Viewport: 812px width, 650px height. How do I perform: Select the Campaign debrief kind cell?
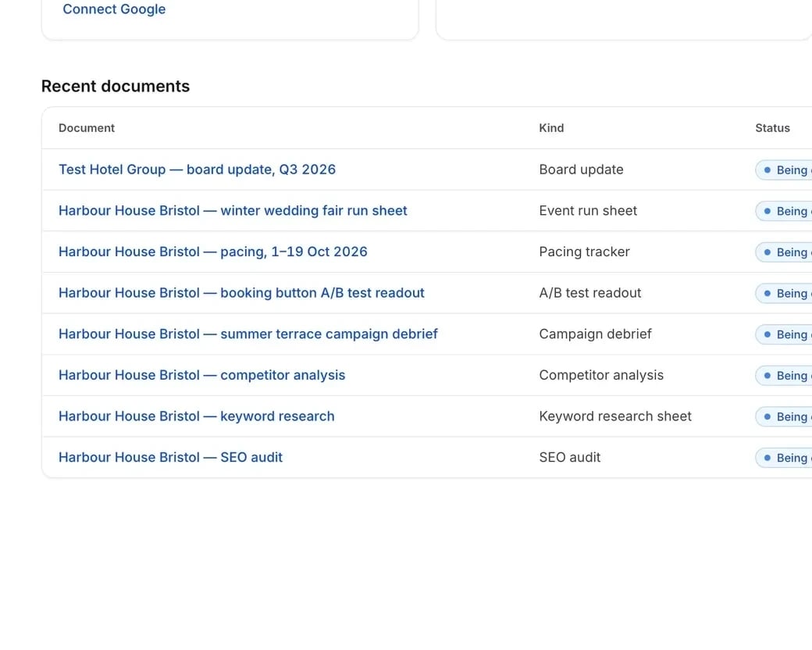click(595, 334)
